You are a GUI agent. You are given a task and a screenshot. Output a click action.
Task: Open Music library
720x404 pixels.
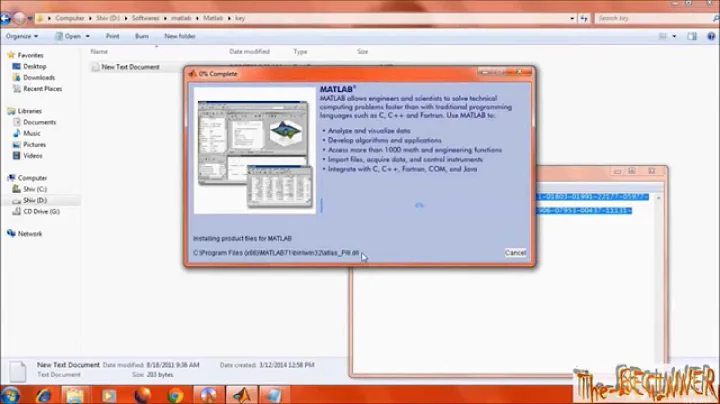(32, 133)
